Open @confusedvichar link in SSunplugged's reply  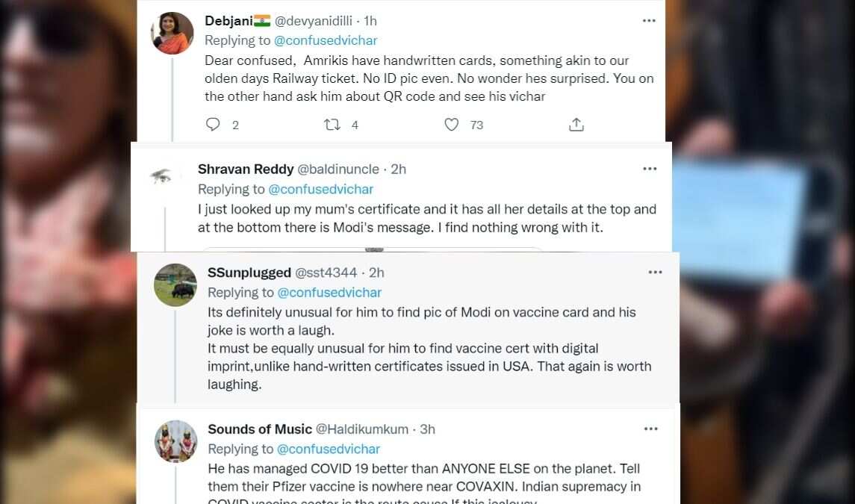(329, 293)
